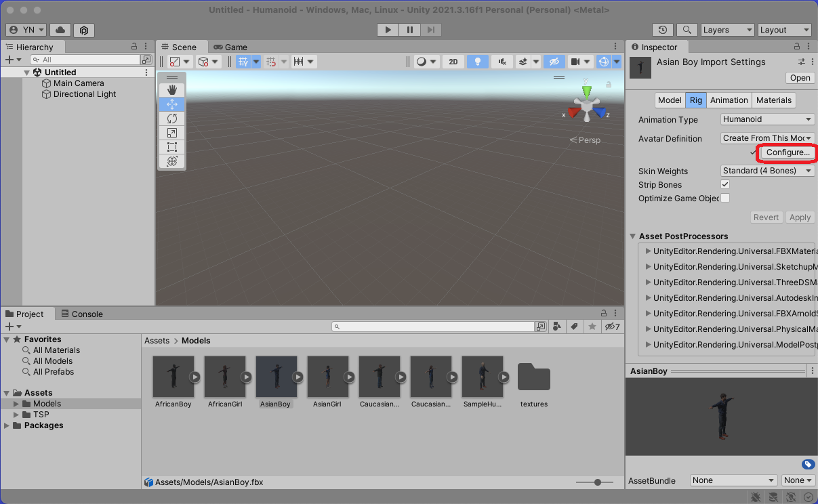Select the Hand tool in Scene overlay
This screenshot has height=504, width=818.
click(x=171, y=90)
